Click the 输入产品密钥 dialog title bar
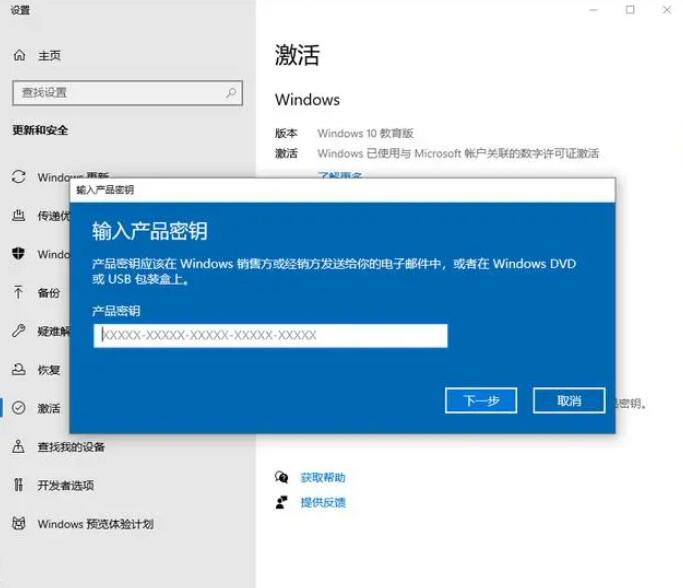This screenshot has width=683, height=588. pyautogui.click(x=342, y=190)
